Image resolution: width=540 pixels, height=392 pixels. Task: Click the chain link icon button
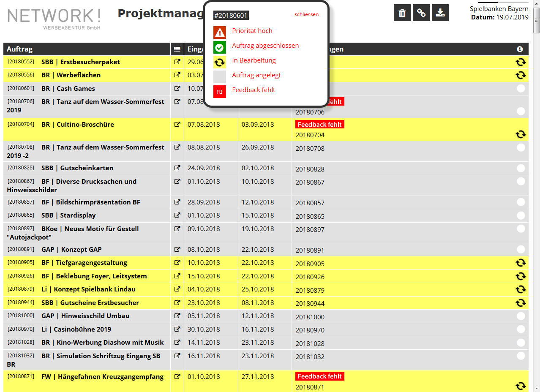(x=421, y=13)
